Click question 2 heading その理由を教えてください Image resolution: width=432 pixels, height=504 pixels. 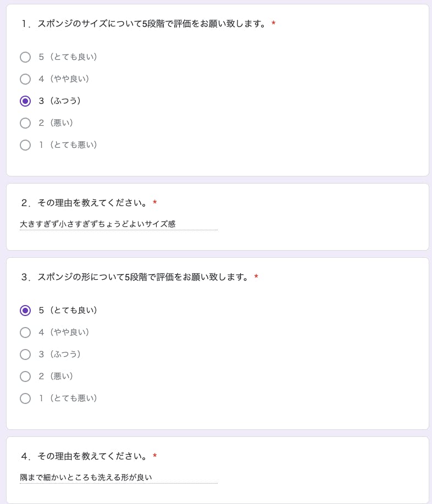pyautogui.click(x=84, y=203)
